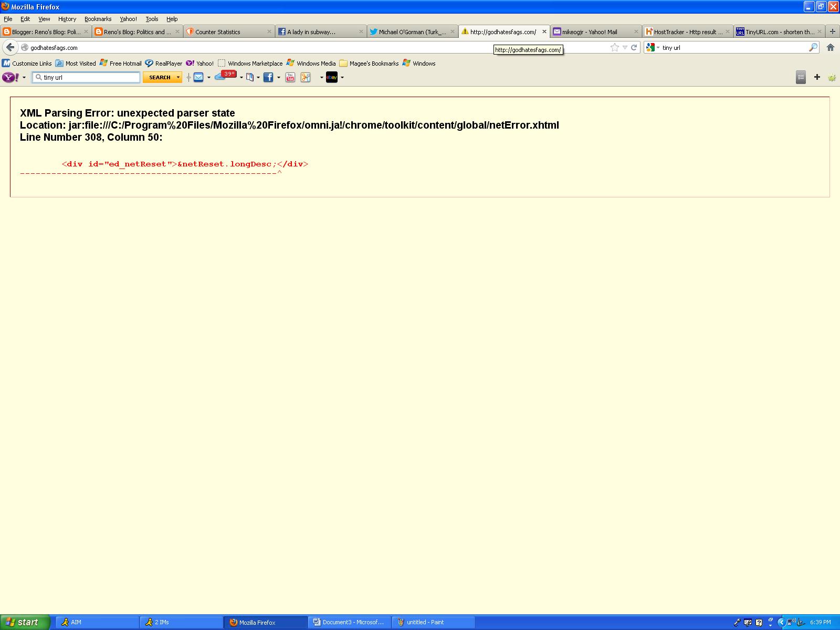This screenshot has width=840, height=630.
Task: Open the Magee's Bookmarks folder
Action: point(369,63)
